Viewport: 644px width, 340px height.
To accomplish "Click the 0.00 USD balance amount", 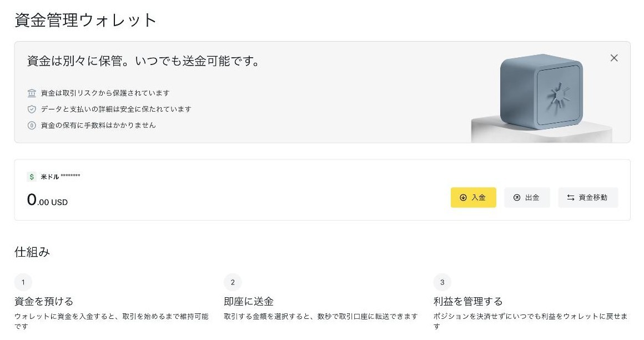I will coord(47,200).
